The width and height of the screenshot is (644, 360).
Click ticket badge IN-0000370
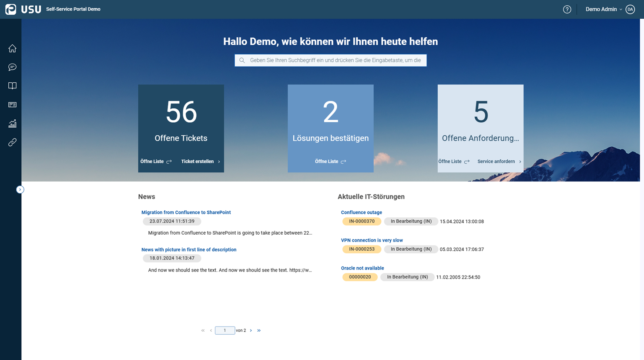click(x=362, y=221)
